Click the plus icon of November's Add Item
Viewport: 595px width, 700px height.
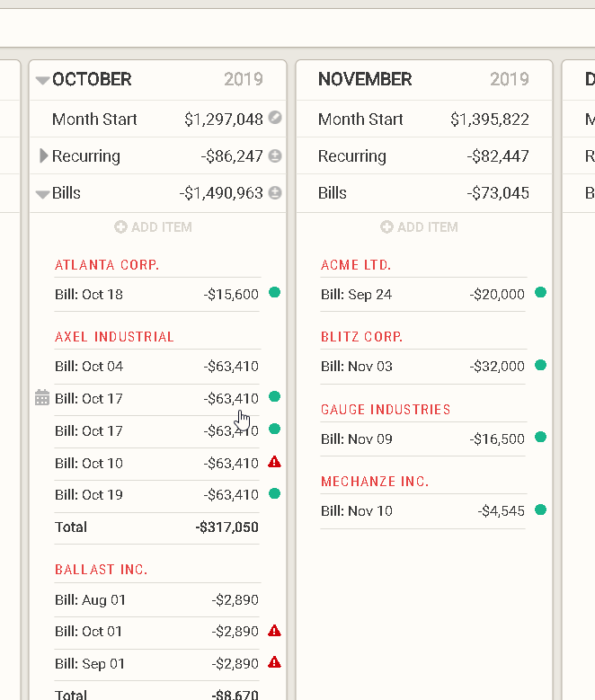(386, 227)
